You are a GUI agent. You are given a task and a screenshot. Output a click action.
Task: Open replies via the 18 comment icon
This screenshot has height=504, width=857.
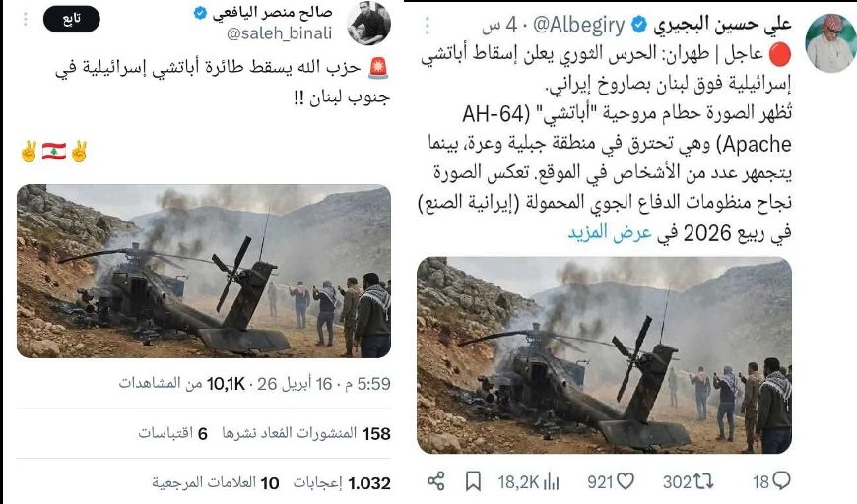tap(771, 481)
